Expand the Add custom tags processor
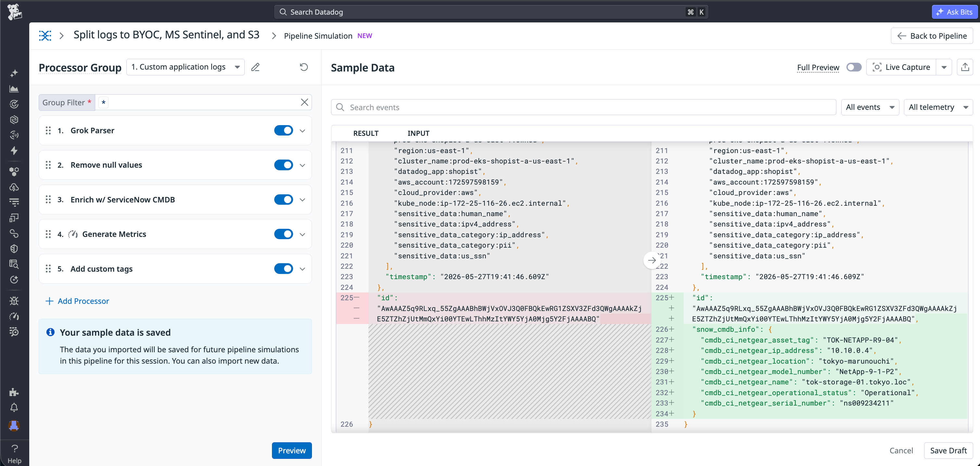The height and width of the screenshot is (466, 980). pyautogui.click(x=303, y=269)
